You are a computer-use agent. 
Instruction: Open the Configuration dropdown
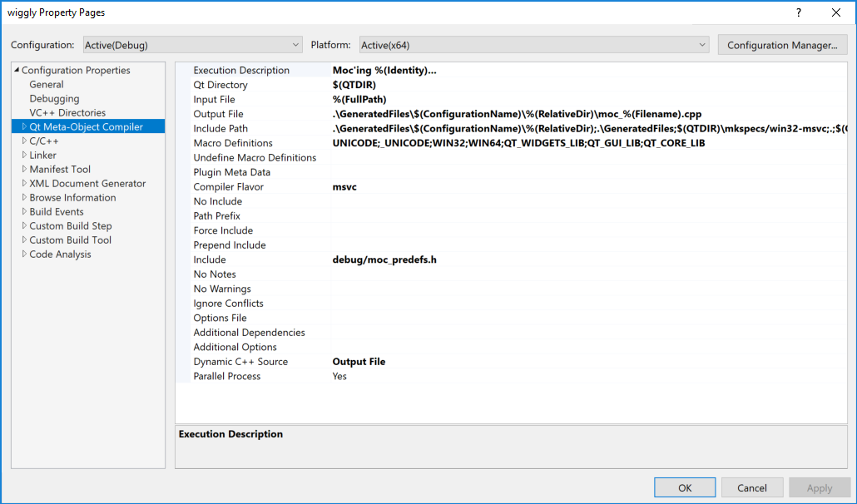(x=192, y=45)
